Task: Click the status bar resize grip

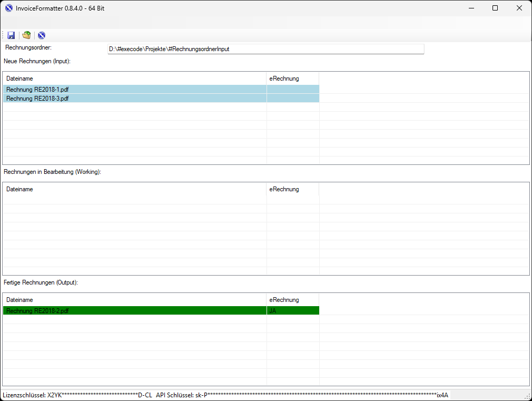Action: pyautogui.click(x=527, y=396)
